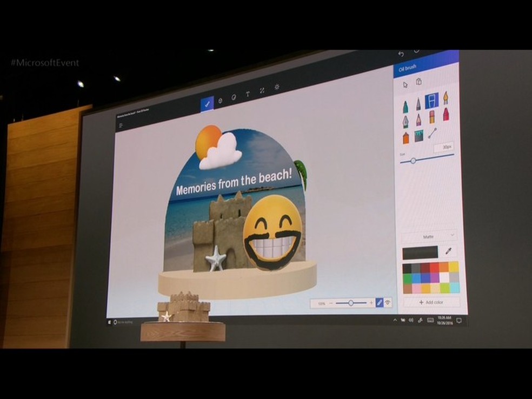Click the zoom in plus button
This screenshot has height=399, width=532.
coord(371,303)
